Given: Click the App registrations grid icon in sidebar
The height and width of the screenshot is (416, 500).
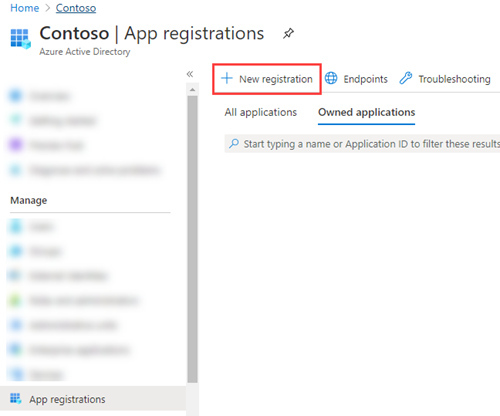Looking at the screenshot, I should tap(16, 398).
